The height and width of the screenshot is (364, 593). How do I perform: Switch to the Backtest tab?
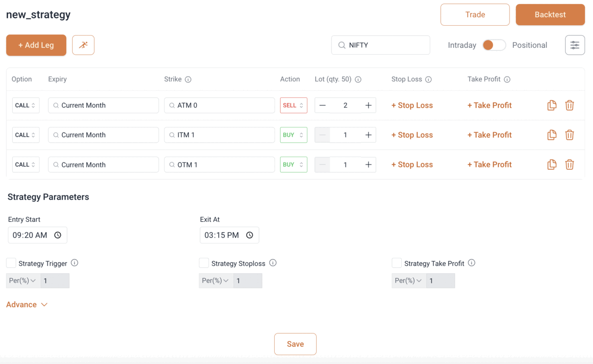point(550,15)
